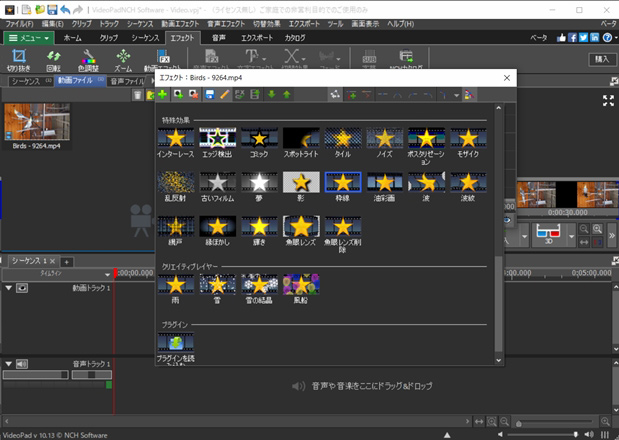Toggle visibility of 動画トラック 1
This screenshot has height=440, width=619.
[x=22, y=288]
